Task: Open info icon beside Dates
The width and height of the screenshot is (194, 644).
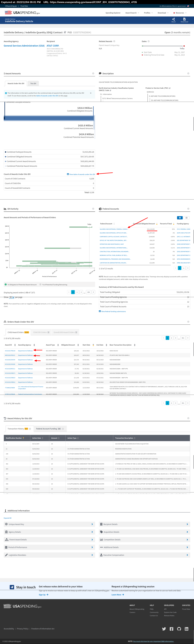Action: (148, 41)
